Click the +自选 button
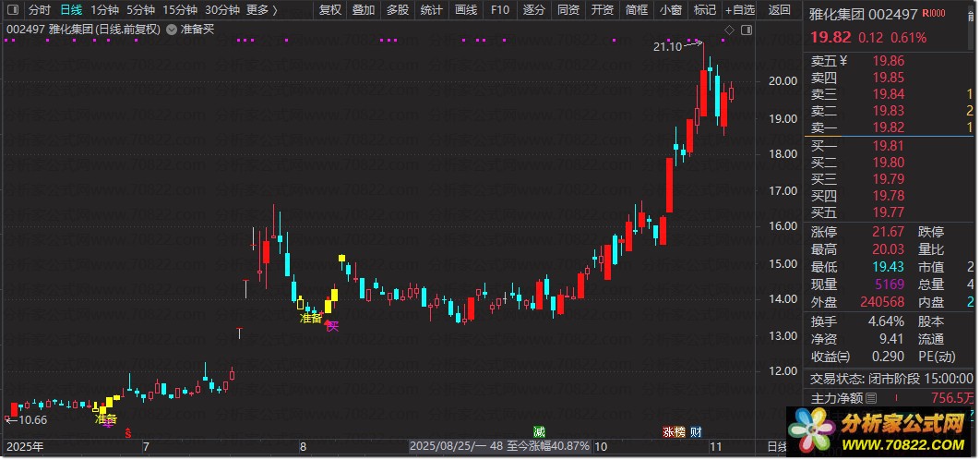Viewport: 980px width, 460px height. point(741,9)
